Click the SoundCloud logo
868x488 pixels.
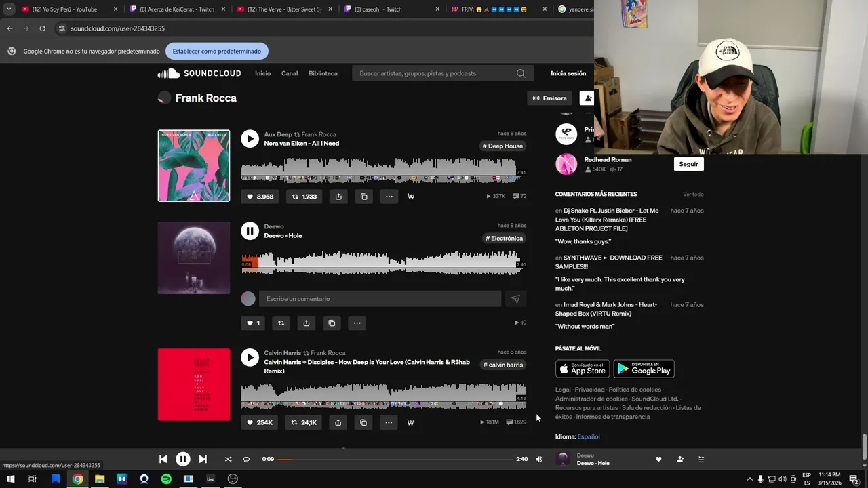(x=199, y=73)
